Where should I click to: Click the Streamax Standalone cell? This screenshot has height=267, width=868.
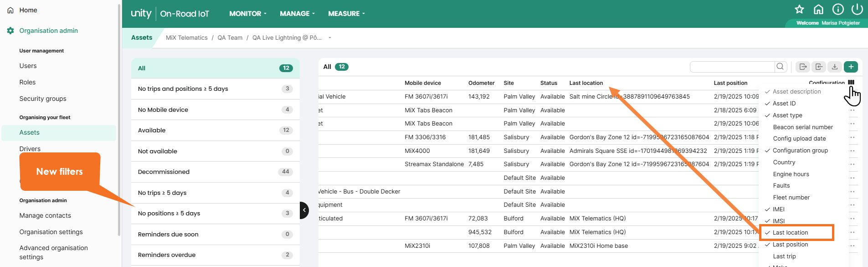[434, 164]
